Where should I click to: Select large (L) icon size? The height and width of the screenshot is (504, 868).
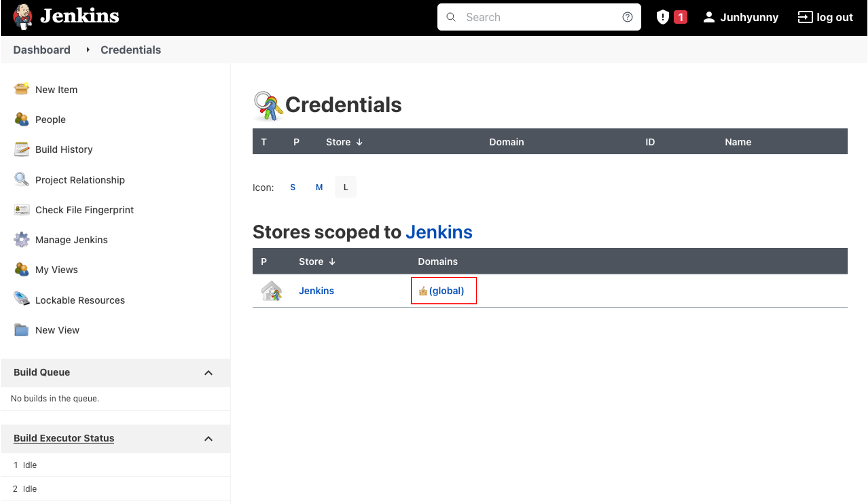coord(345,187)
